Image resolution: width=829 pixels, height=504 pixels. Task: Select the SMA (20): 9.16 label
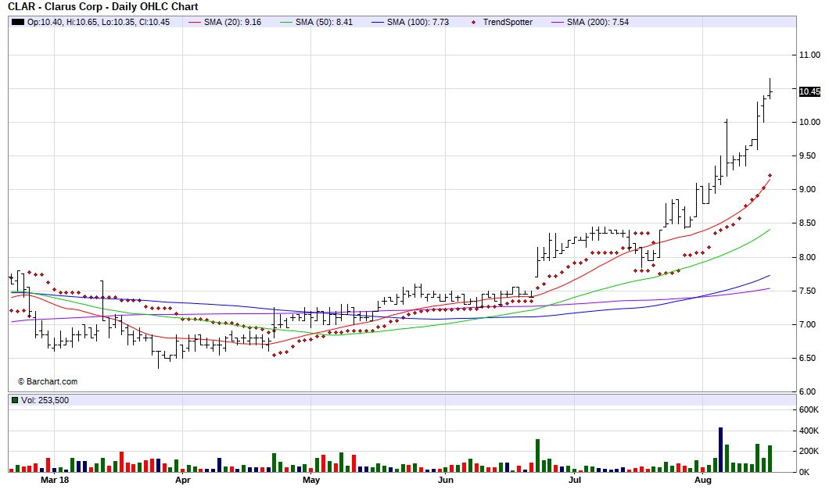pyautogui.click(x=232, y=22)
